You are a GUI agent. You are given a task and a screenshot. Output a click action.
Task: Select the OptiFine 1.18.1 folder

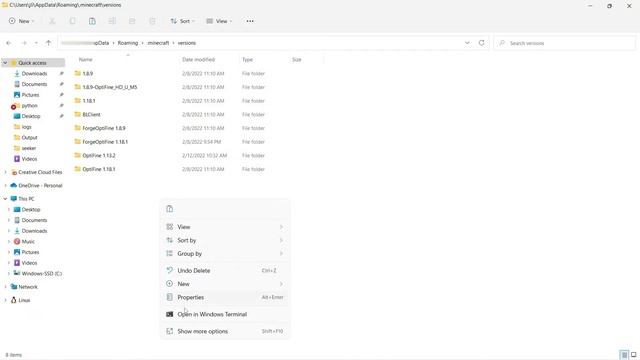coord(98,169)
